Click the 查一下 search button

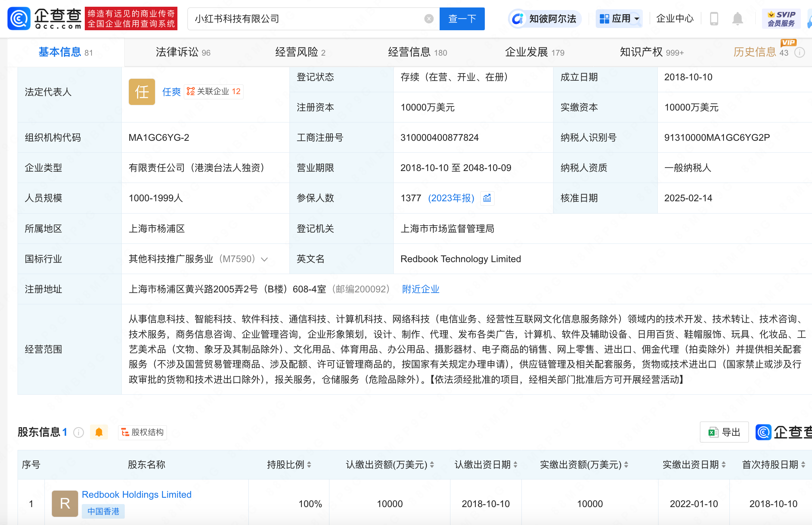(462, 19)
